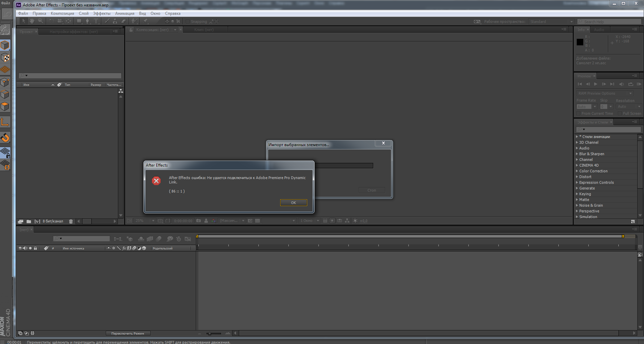Click the Переключить Режим button

[x=128, y=334]
